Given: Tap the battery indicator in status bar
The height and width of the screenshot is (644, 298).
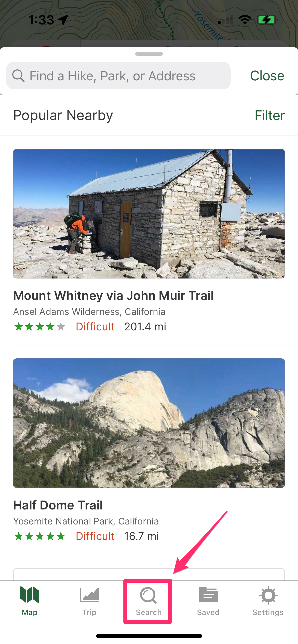Looking at the screenshot, I should [267, 20].
